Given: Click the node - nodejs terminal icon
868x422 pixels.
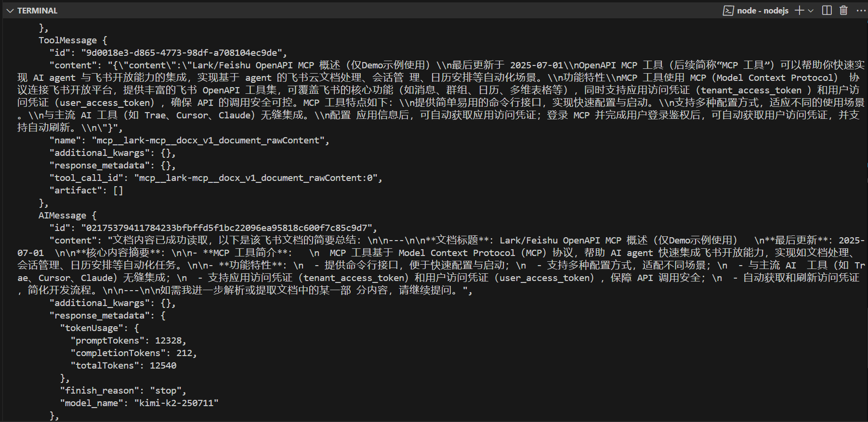Looking at the screenshot, I should click(x=728, y=11).
